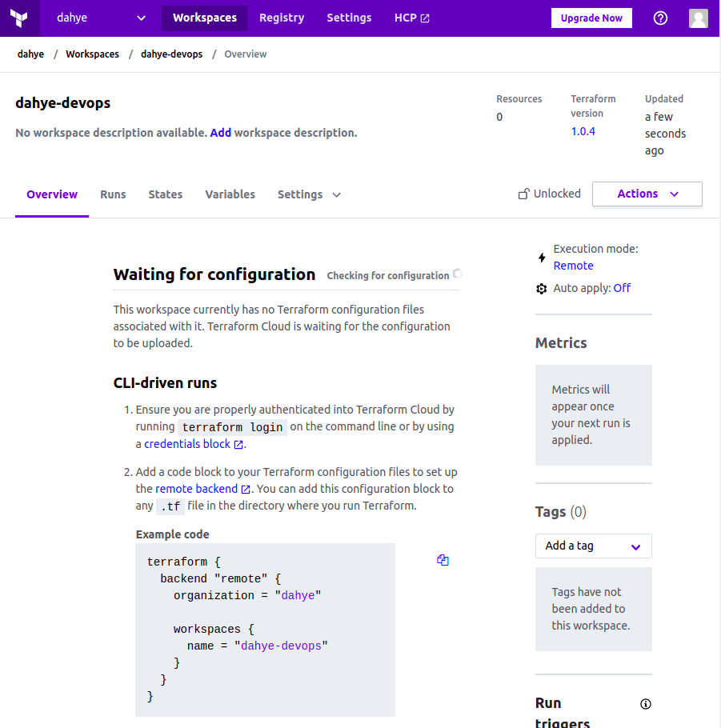
Task: Expand the dahye organization dropdown
Action: pyautogui.click(x=100, y=18)
